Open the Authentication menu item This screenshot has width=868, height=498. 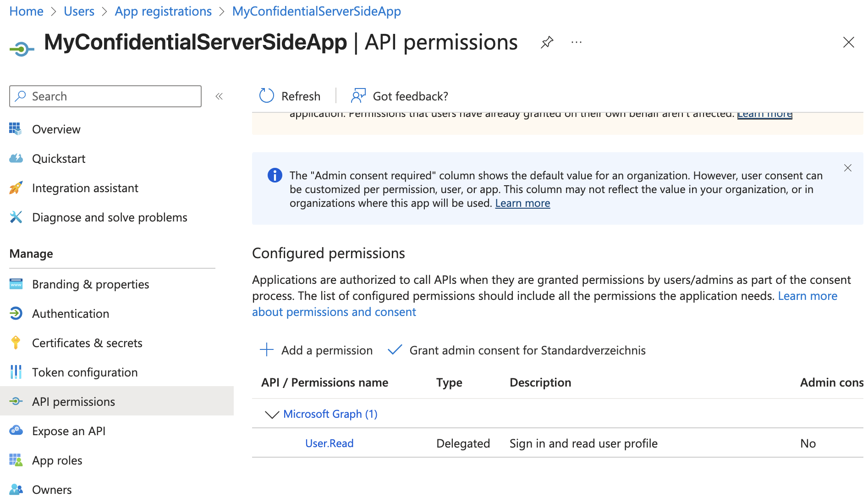click(x=71, y=314)
